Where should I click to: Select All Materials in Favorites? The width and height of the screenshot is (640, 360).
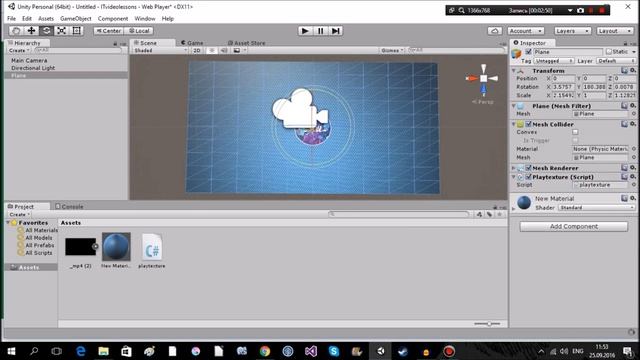[x=42, y=230]
